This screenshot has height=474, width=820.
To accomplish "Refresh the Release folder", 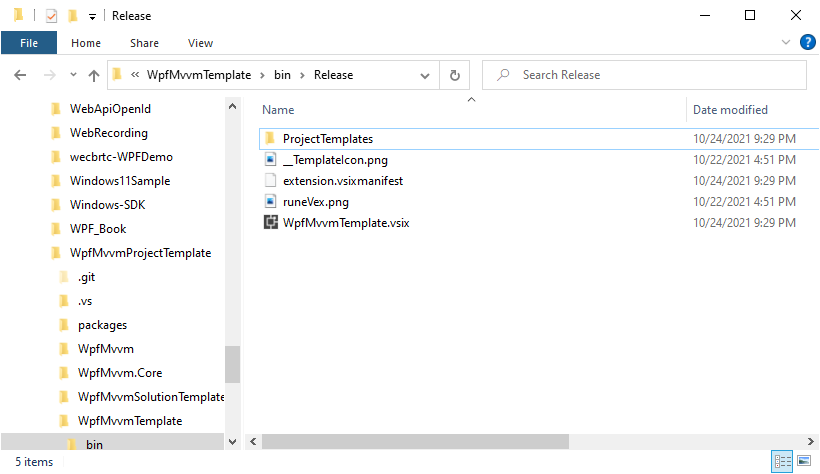I will [455, 75].
